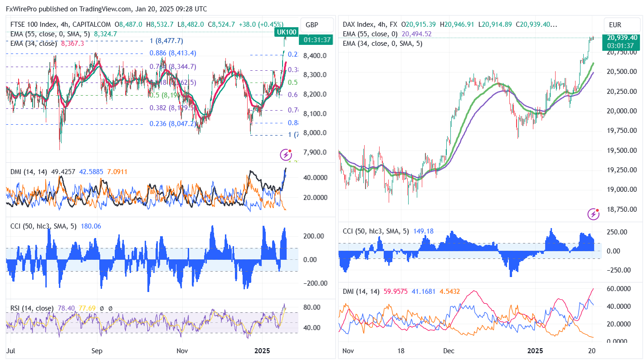The height and width of the screenshot is (360, 644).
Task: Click the DAX DMI value 4.5432
Action: click(x=449, y=292)
